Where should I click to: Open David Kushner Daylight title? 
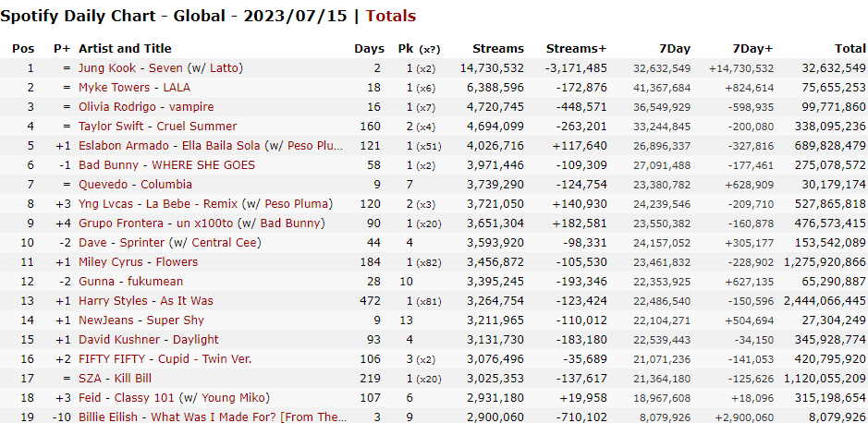195,340
